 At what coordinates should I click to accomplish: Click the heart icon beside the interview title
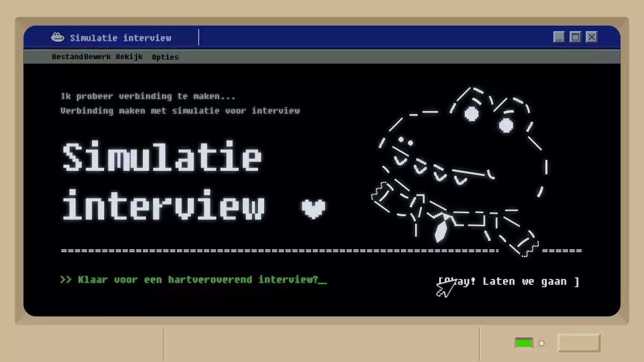(314, 209)
